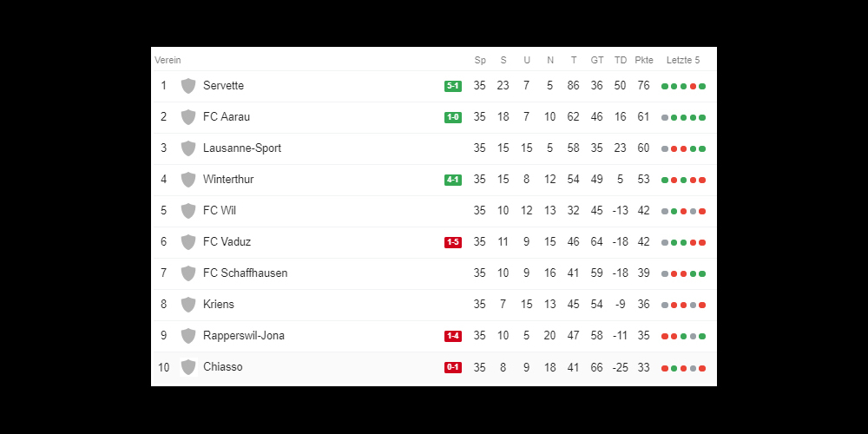Click the Pkte column header
This screenshot has height=434, width=868.
point(644,60)
